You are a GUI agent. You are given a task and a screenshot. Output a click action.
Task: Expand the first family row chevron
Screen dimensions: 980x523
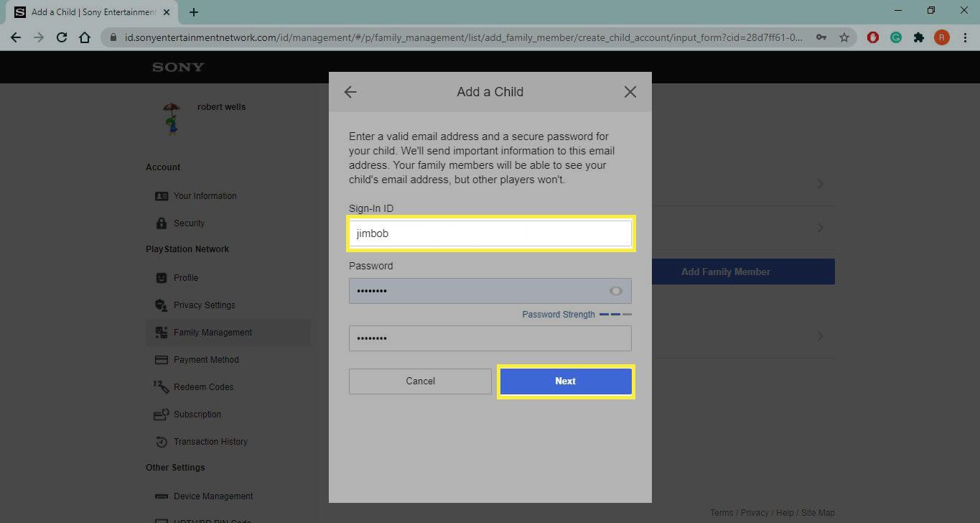(x=820, y=185)
